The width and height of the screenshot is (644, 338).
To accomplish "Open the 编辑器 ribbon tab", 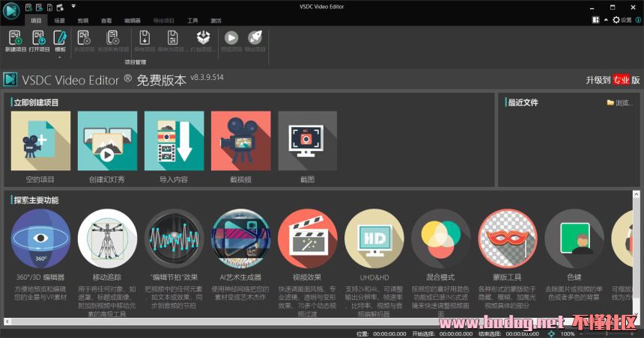I will pos(132,20).
